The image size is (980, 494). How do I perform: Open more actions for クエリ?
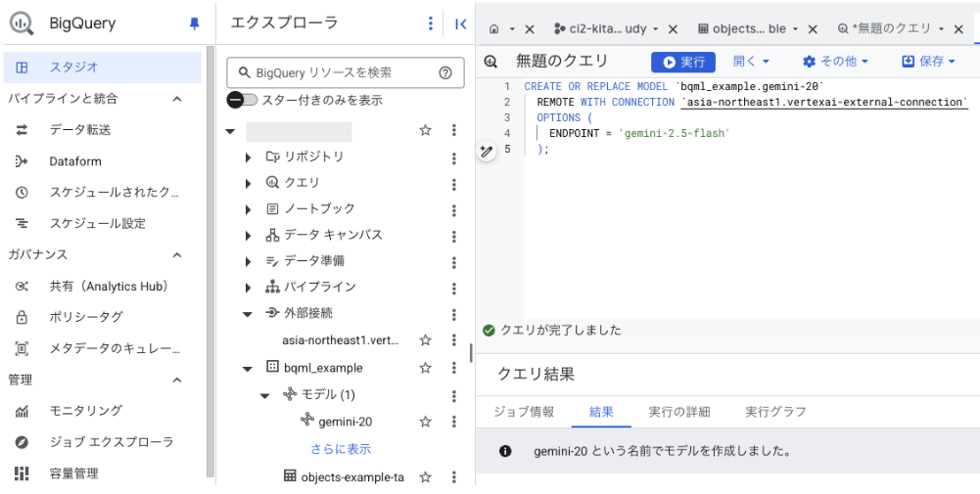pyautogui.click(x=454, y=184)
